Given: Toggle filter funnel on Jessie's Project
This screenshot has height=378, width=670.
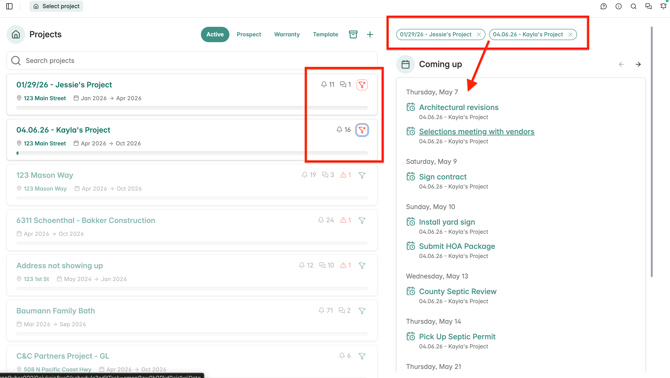Looking at the screenshot, I should pyautogui.click(x=362, y=85).
